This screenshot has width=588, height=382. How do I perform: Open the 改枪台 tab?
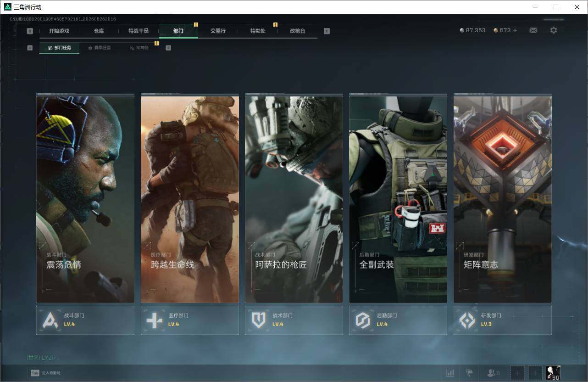coord(297,31)
